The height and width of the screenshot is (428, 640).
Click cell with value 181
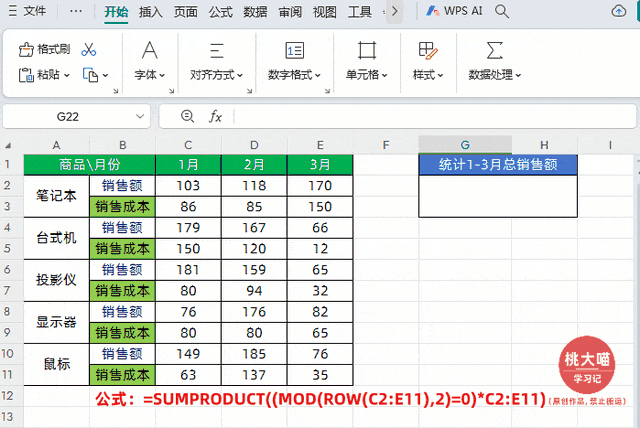[188, 270]
